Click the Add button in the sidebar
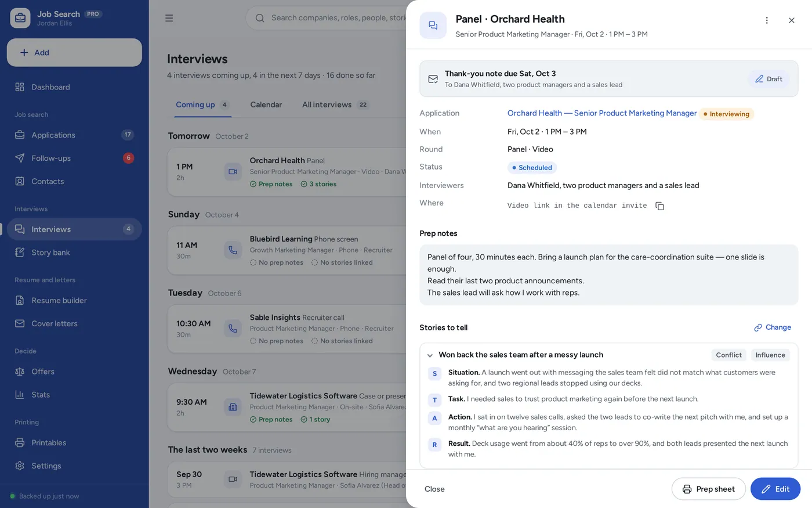The image size is (812, 508). (74, 53)
